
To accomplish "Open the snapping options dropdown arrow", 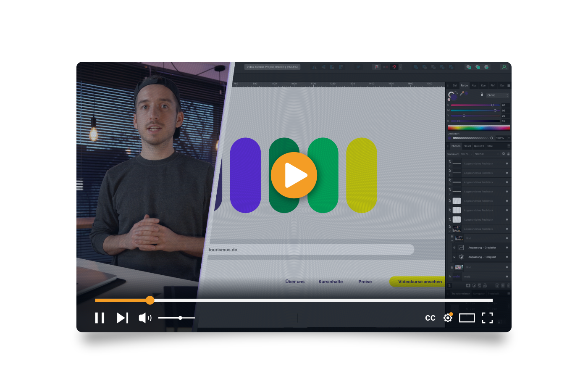I will [x=401, y=67].
